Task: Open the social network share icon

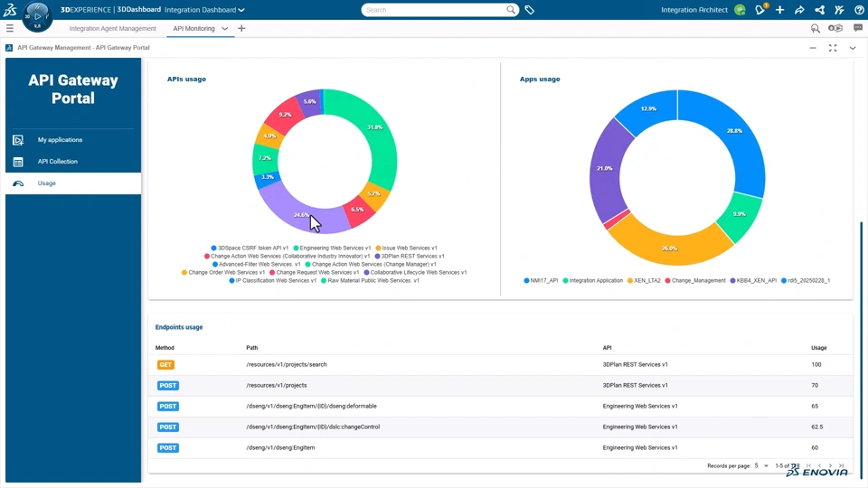Action: (x=819, y=9)
